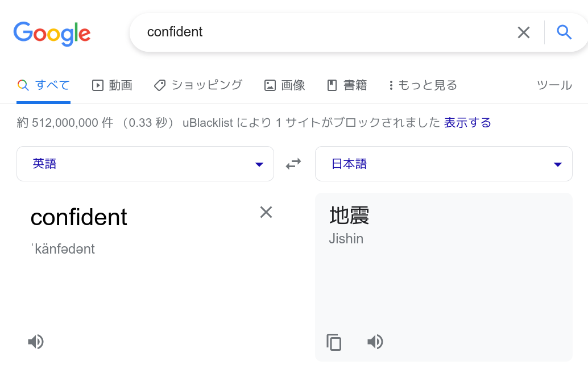This screenshot has height=373, width=588.
Task: Click the romanization 'Jishin'
Action: pyautogui.click(x=346, y=239)
